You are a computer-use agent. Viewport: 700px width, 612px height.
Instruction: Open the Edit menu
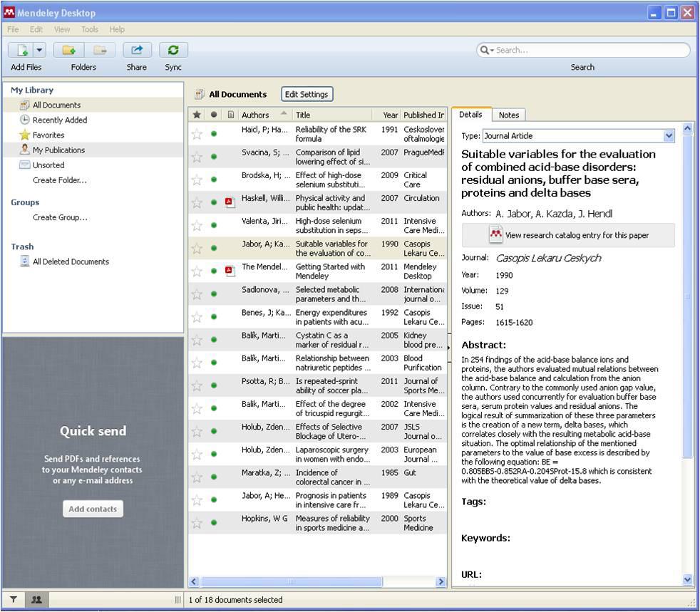(36, 29)
